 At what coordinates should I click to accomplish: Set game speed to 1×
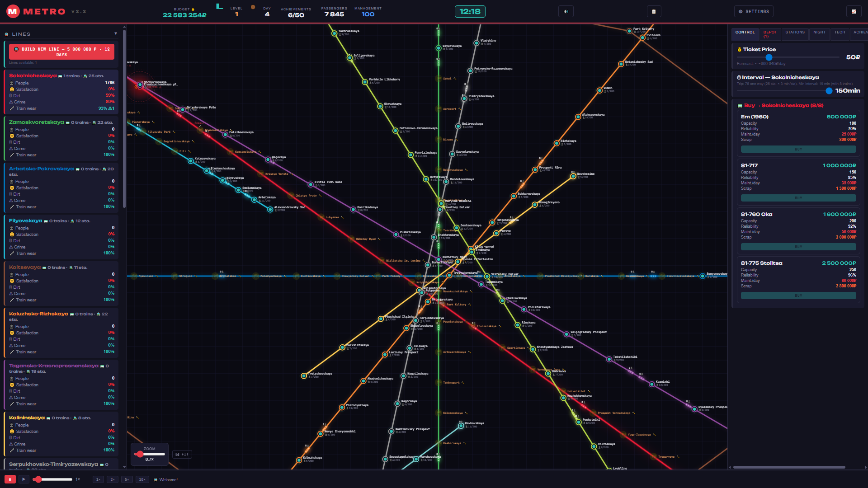click(x=98, y=479)
